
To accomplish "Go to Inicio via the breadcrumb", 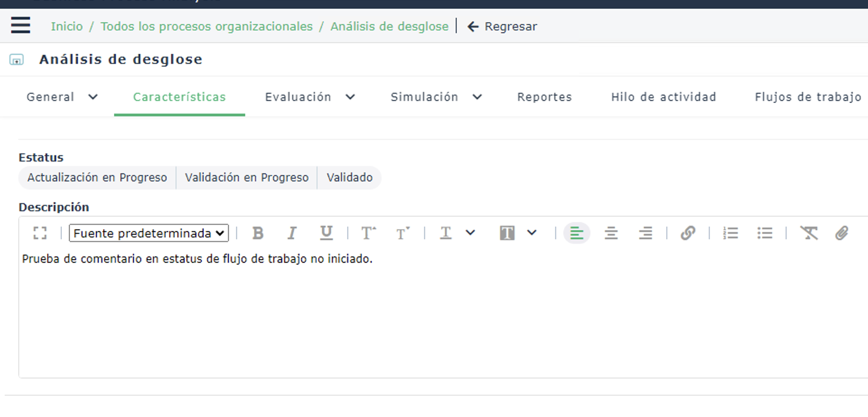I will (67, 26).
